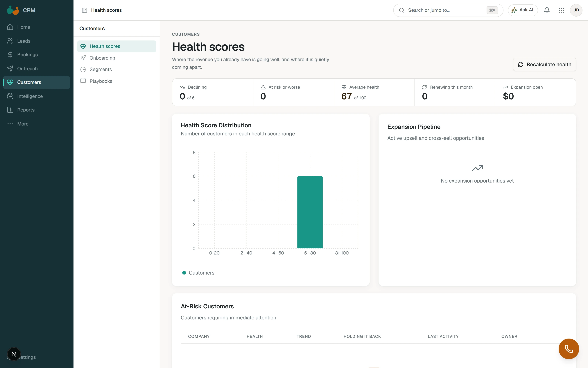Image resolution: width=588 pixels, height=368 pixels.
Task: Click Recalculate health button
Action: point(544,65)
